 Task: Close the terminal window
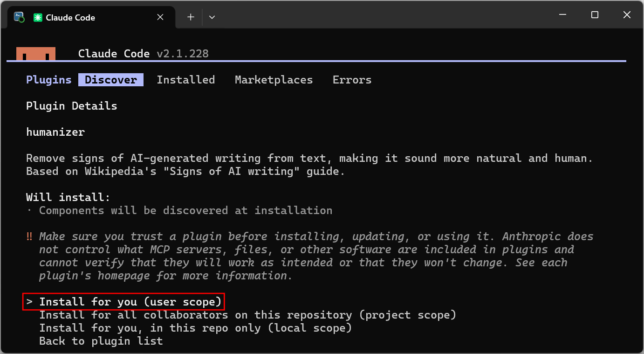click(x=627, y=15)
